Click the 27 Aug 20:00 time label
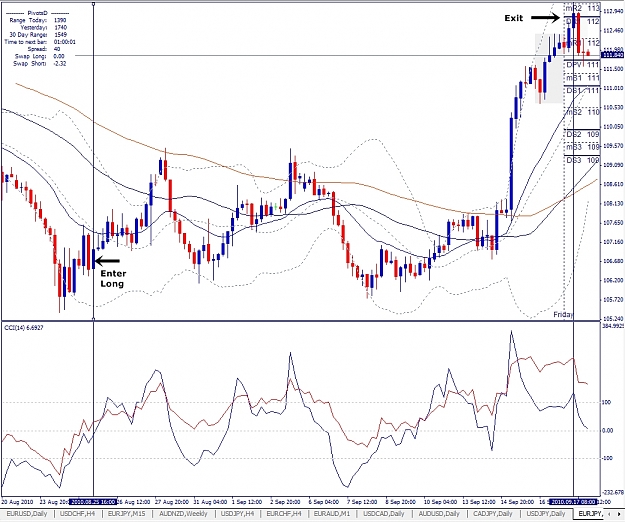The image size is (625, 522). point(172,502)
